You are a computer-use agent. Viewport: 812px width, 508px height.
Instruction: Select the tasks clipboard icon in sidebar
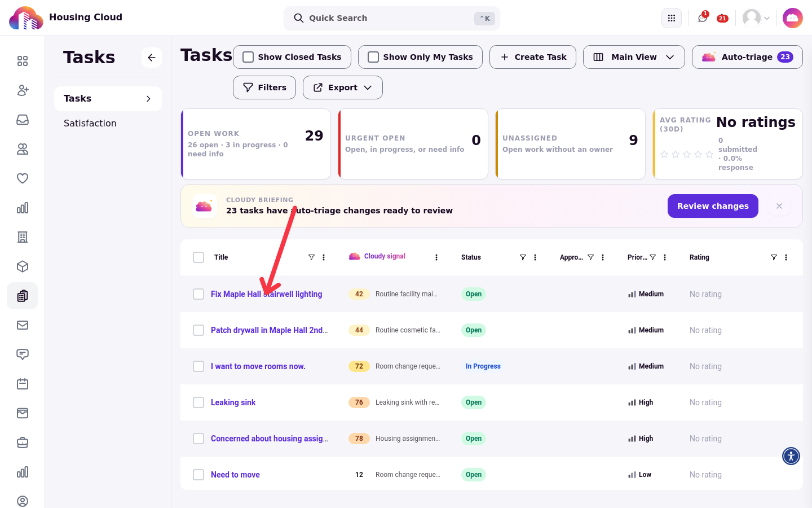click(23, 296)
